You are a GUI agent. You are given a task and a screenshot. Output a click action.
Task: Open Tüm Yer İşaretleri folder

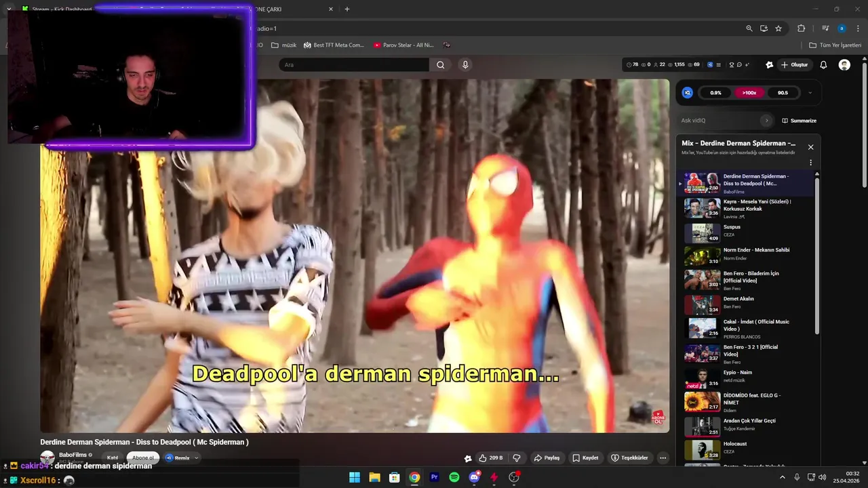(835, 45)
